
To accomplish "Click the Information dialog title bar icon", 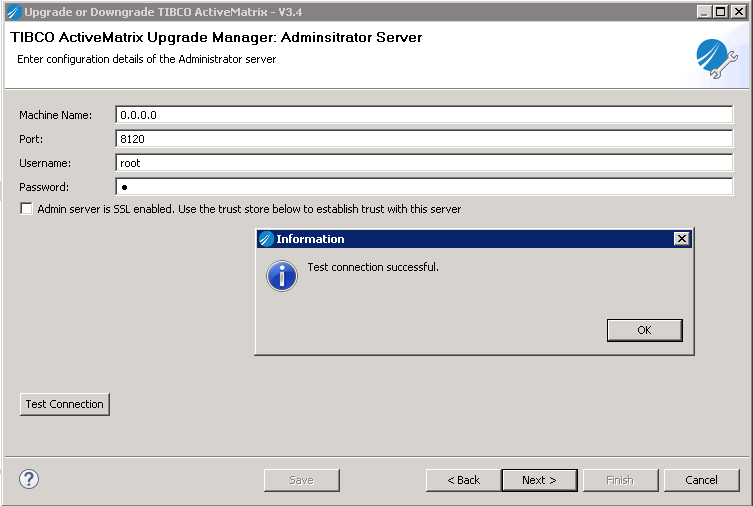I will click(x=266, y=239).
